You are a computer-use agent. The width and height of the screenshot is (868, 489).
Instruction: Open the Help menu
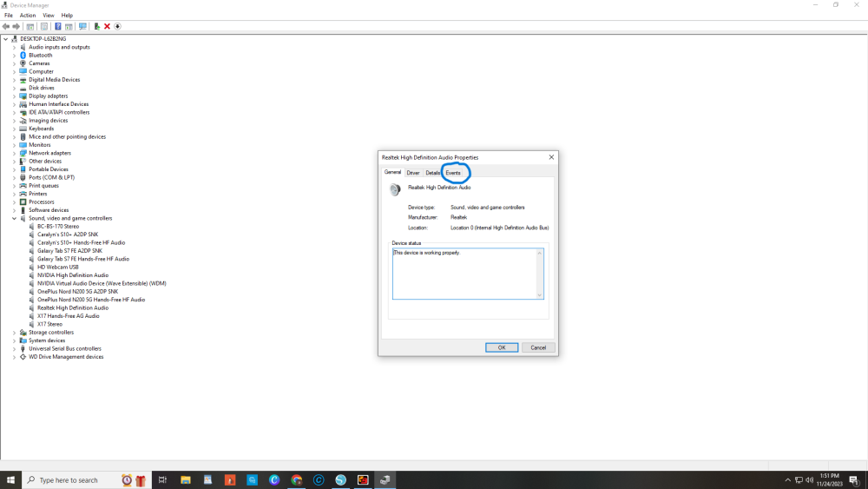click(x=67, y=16)
